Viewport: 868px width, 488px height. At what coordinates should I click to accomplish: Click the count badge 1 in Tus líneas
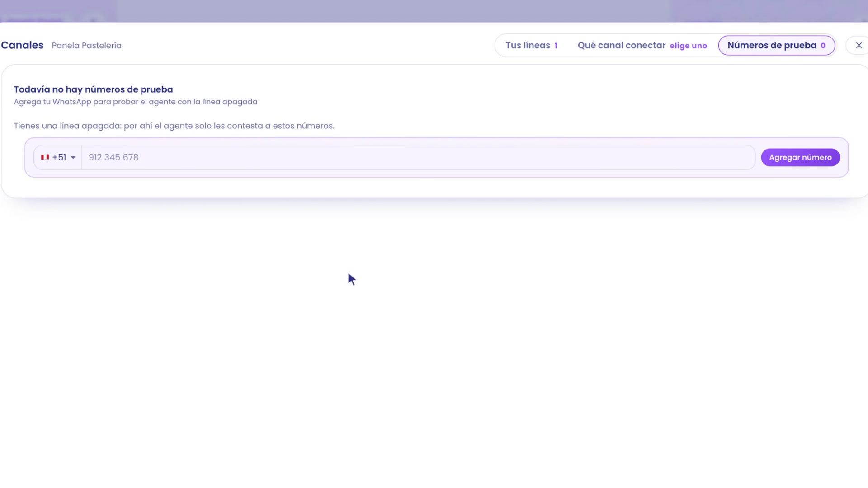556,46
